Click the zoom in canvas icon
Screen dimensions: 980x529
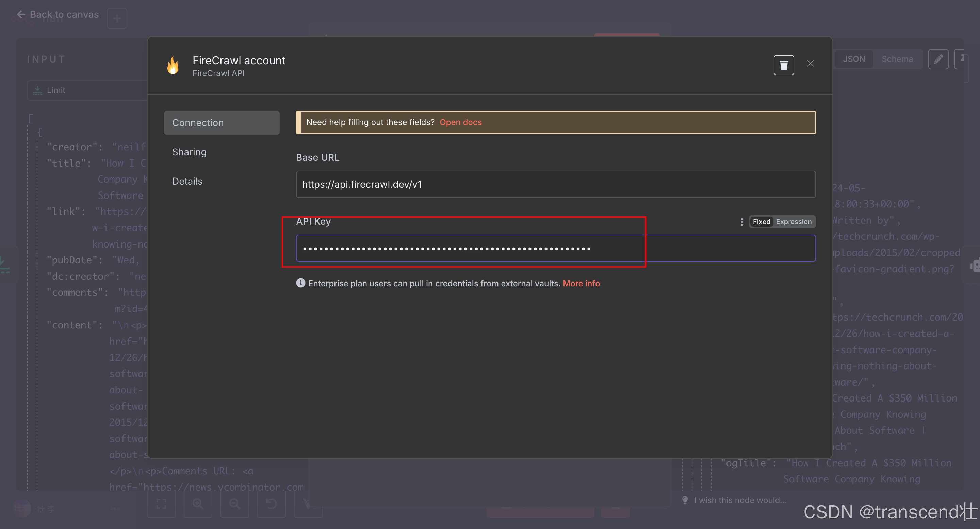point(198,504)
